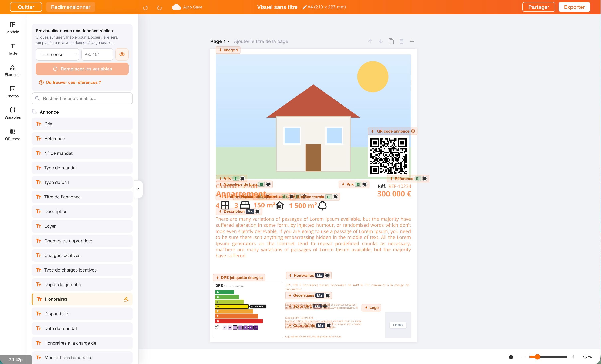Image resolution: width=601 pixels, height=364 pixels.
Task: Switch to the QR code tab
Action: click(x=13, y=135)
